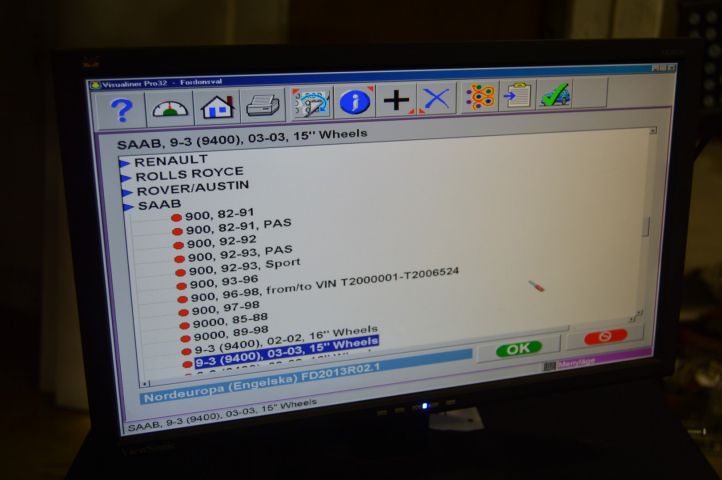The width and height of the screenshot is (722, 480).
Task: Select the '900, 92-93, Sport' entry
Action: click(x=245, y=266)
